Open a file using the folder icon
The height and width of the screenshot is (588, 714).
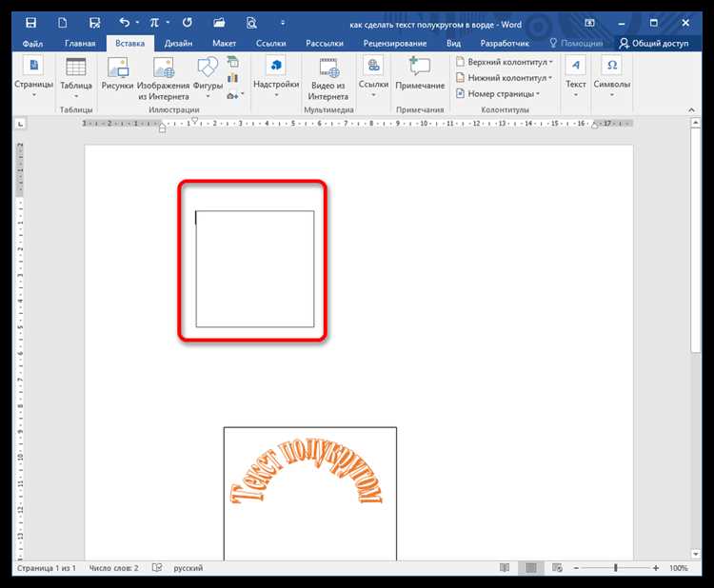click(219, 22)
